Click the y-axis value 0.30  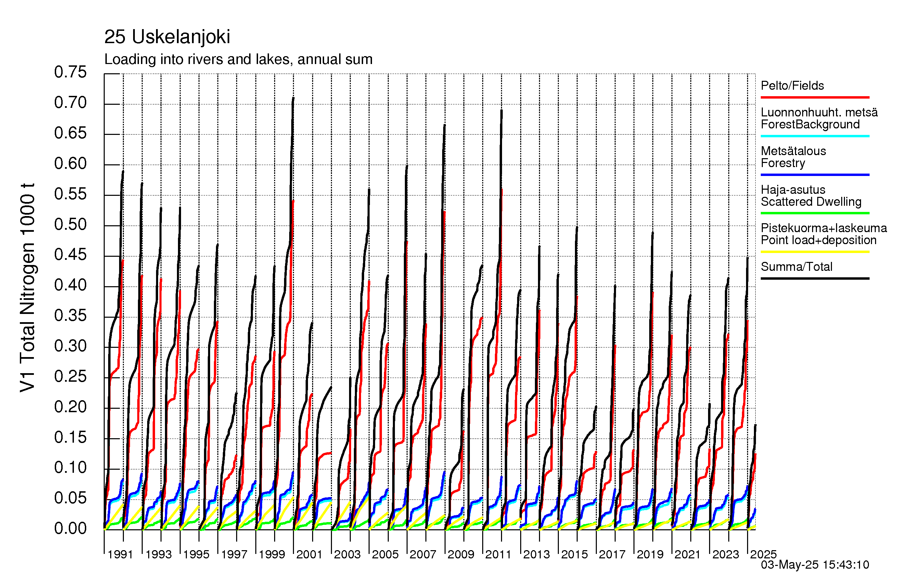pyautogui.click(x=70, y=346)
